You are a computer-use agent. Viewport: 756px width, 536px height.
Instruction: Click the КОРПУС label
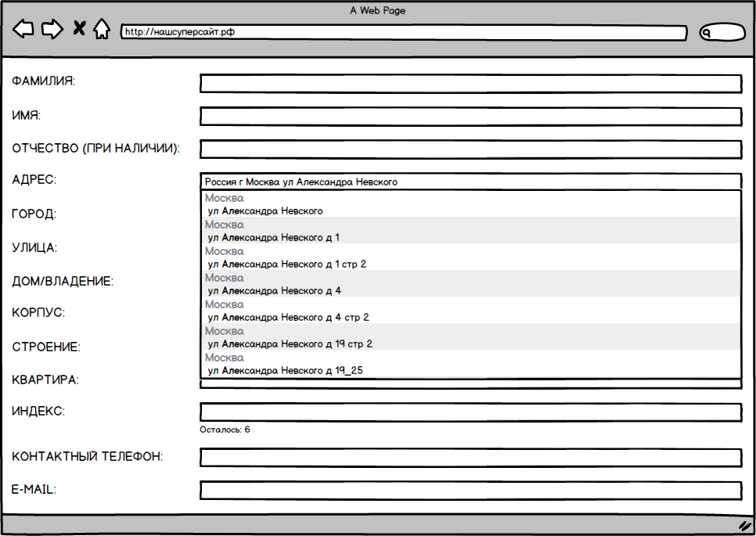pyautogui.click(x=38, y=312)
